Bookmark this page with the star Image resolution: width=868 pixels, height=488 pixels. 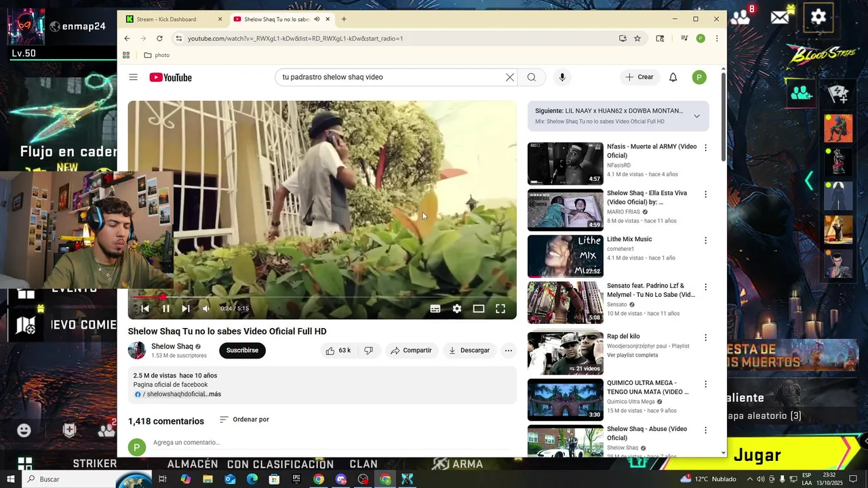pos(637,39)
